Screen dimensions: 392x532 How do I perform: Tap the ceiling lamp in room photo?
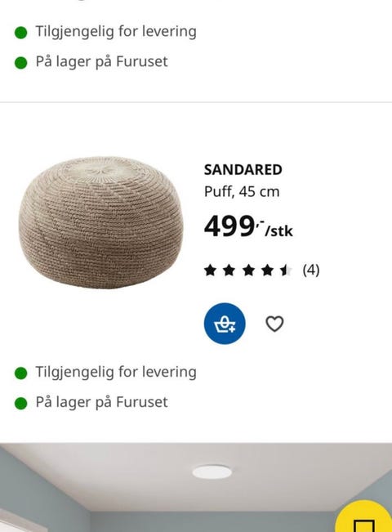pos(212,472)
